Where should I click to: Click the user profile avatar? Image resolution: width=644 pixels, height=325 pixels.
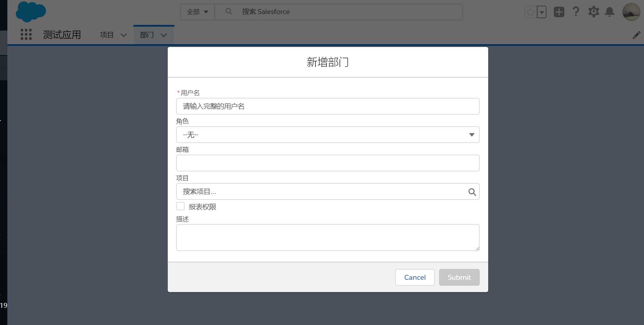coord(631,12)
